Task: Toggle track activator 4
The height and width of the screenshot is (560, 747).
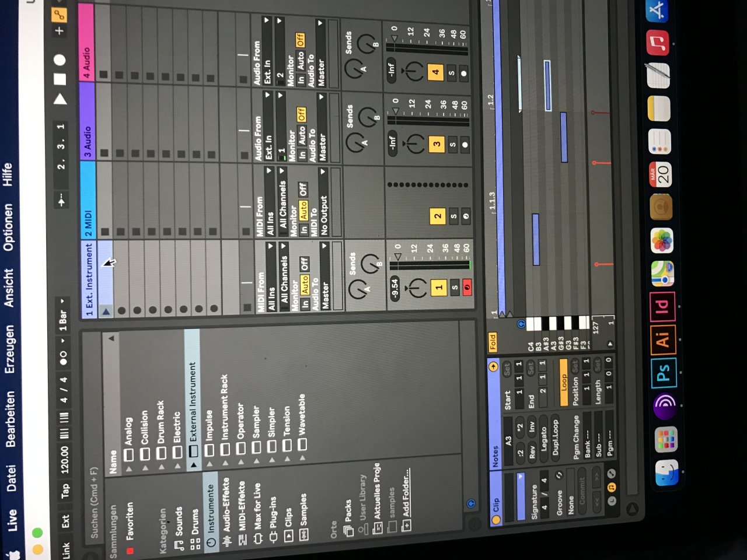Action: (435, 72)
